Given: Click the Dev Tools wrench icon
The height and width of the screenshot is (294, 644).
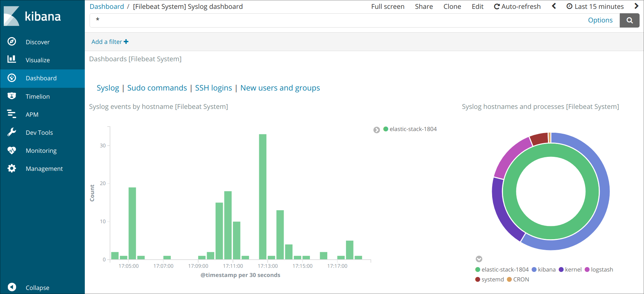Looking at the screenshot, I should coord(12,132).
